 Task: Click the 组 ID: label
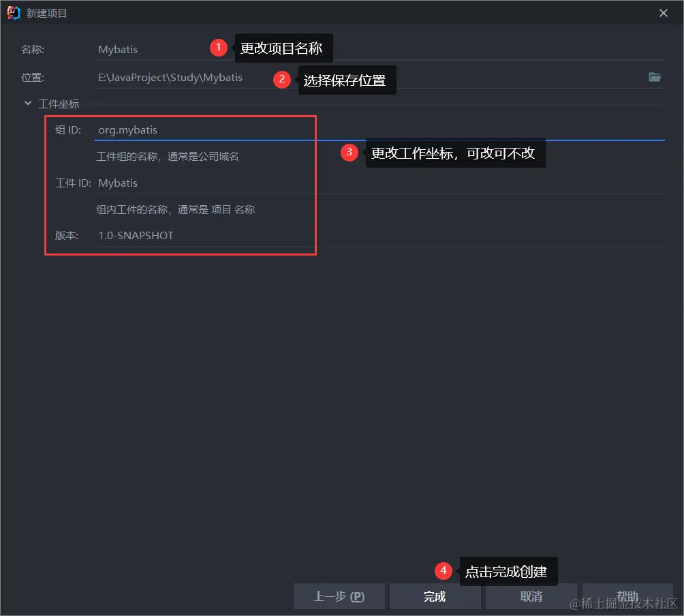coord(68,130)
